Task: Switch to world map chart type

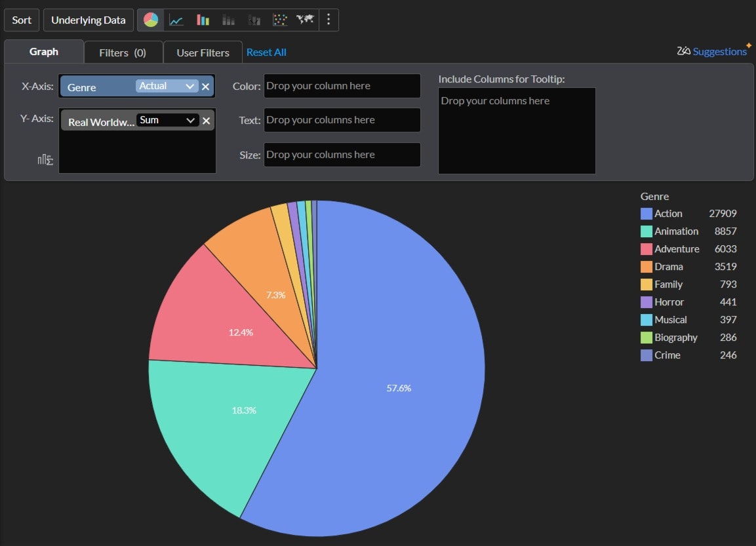Action: 305,19
